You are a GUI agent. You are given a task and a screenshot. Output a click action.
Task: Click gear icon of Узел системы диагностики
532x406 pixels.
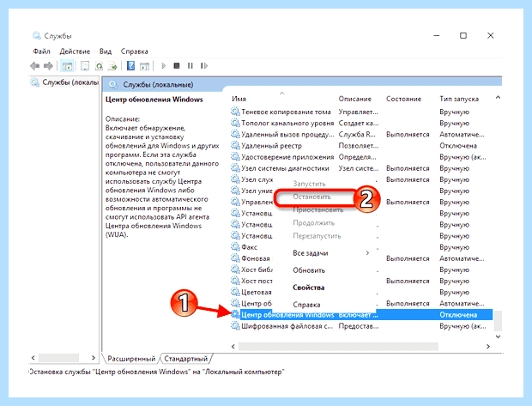pyautogui.click(x=235, y=168)
